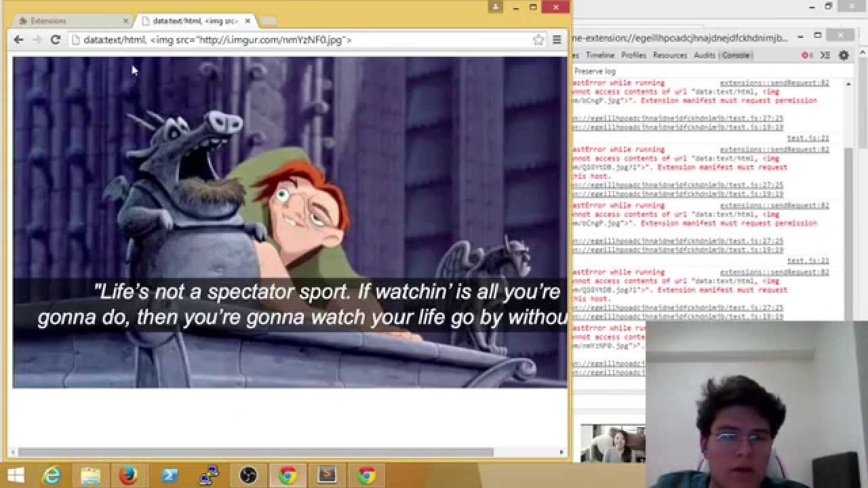Viewport: 868px width, 488px height.
Task: Click the forward navigation arrow
Action: click(37, 39)
